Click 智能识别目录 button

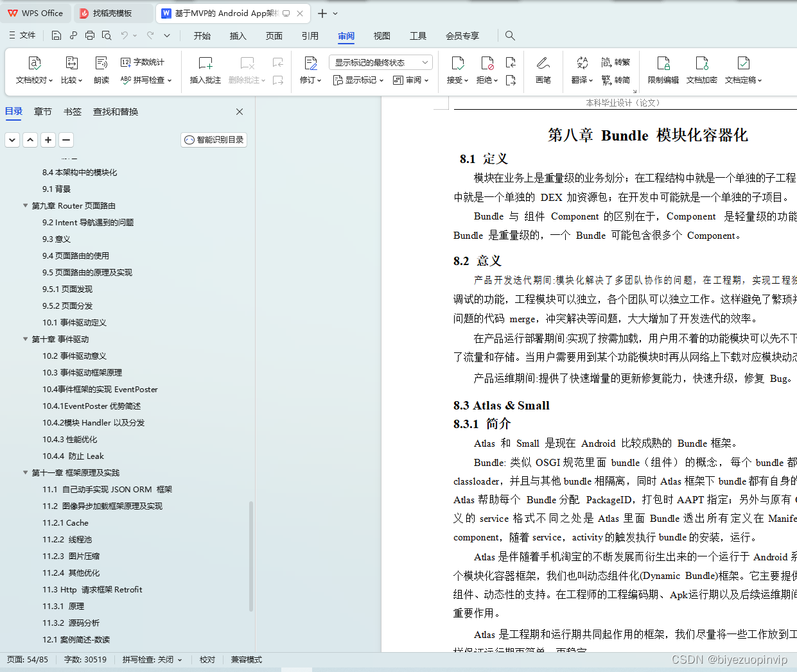coord(214,140)
